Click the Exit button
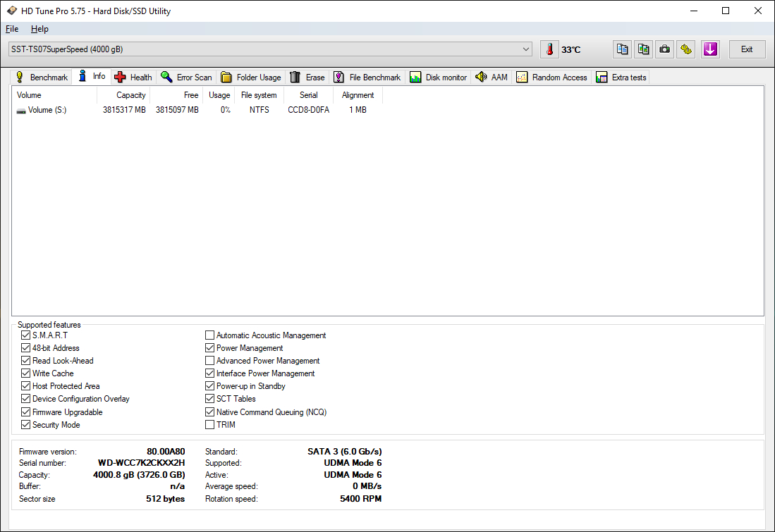 [x=747, y=49]
